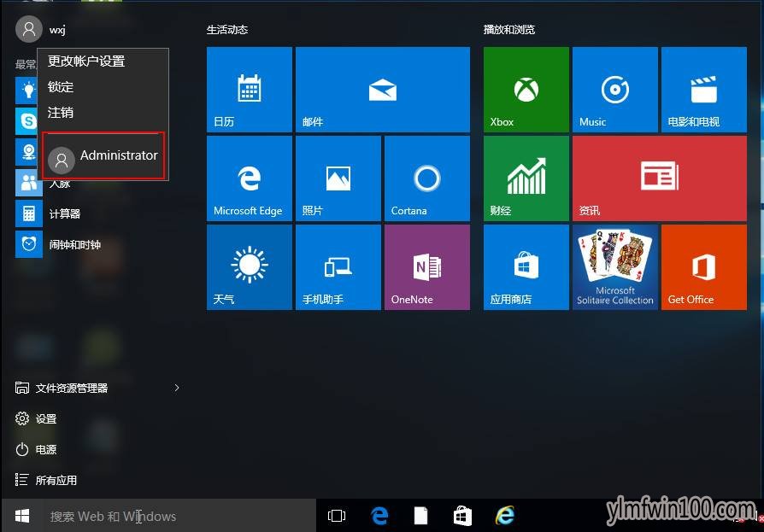Open the Skype icon in most used list
Viewport: 764px width, 532px height.
tap(26, 120)
